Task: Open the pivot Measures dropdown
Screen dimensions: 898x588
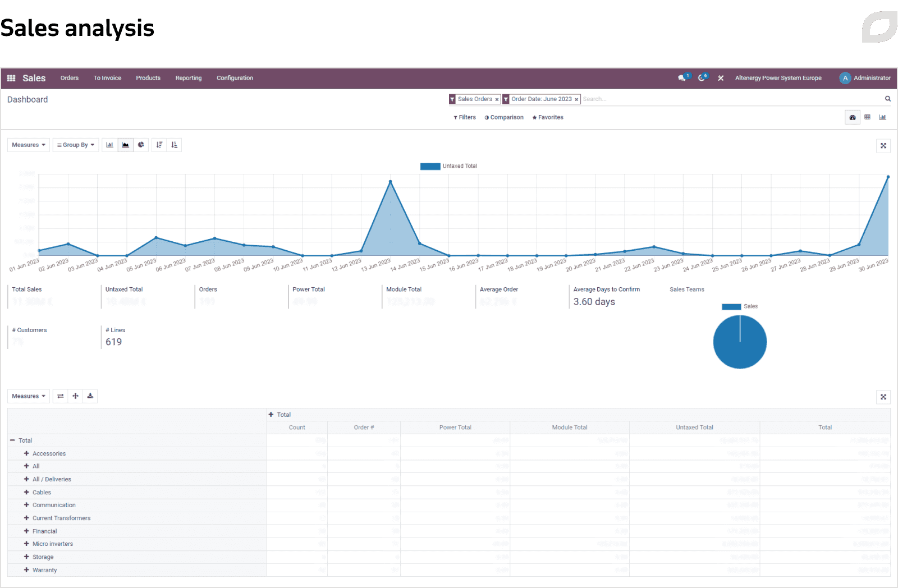Action: pyautogui.click(x=29, y=396)
